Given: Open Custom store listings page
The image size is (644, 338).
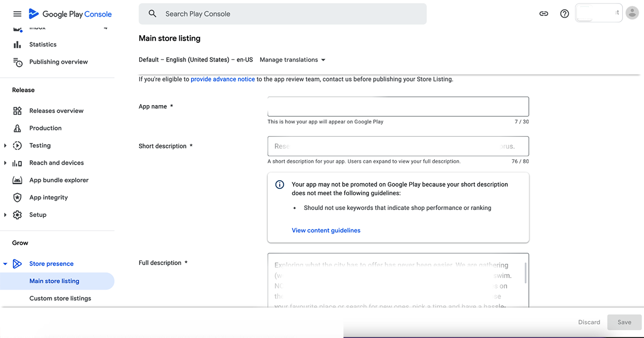Looking at the screenshot, I should pos(60,298).
